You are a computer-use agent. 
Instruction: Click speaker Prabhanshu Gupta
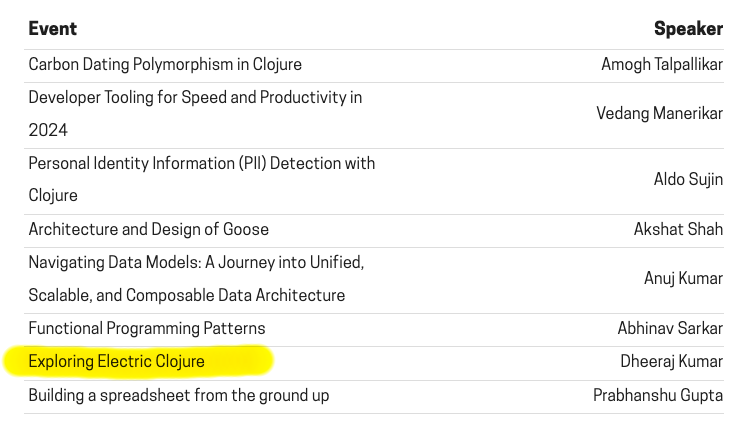coord(657,395)
